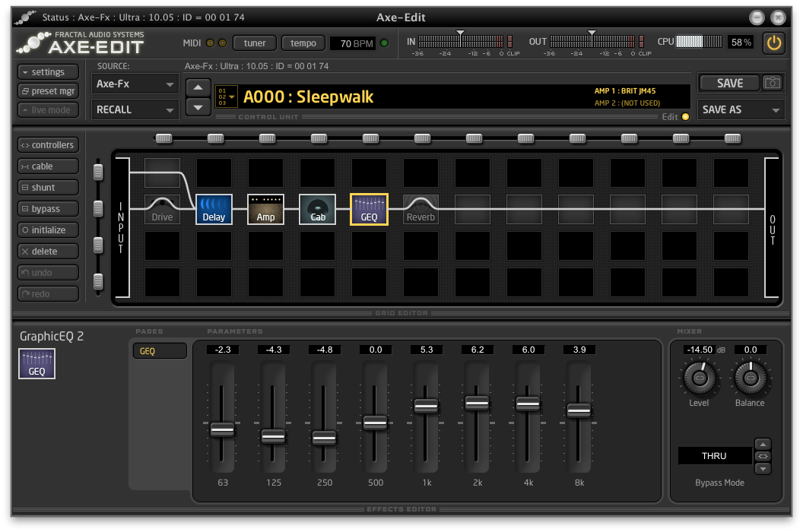
Task: Click the 1k band EQ slider
Action: (x=426, y=407)
